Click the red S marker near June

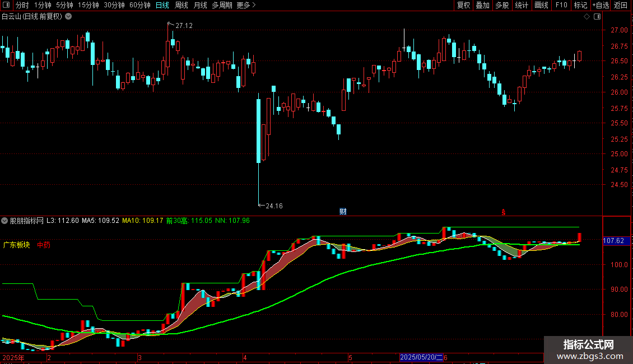(x=504, y=212)
